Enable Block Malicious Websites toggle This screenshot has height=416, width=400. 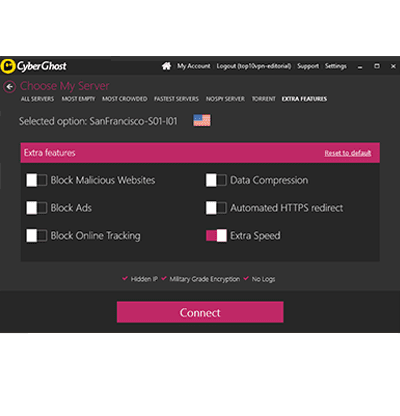click(37, 180)
